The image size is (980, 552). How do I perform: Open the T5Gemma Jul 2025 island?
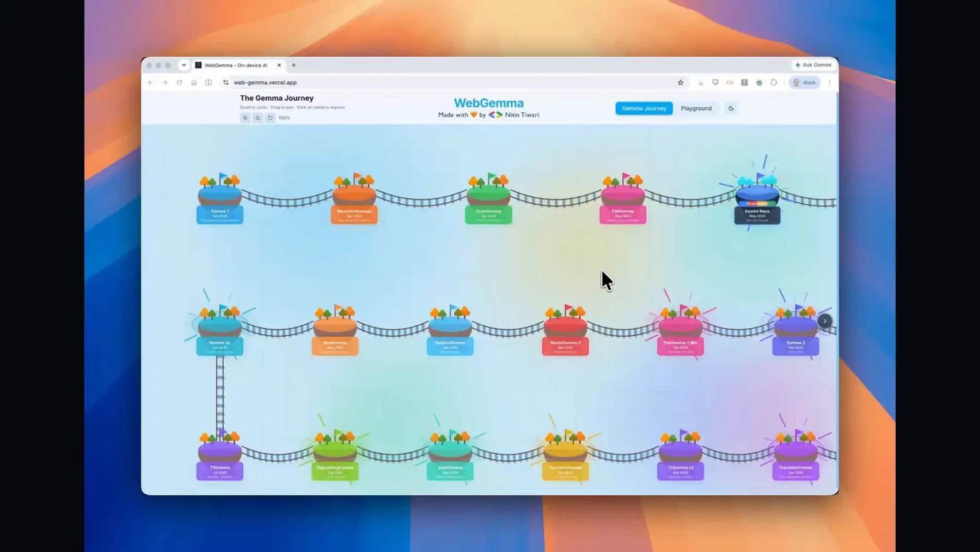[x=220, y=456]
